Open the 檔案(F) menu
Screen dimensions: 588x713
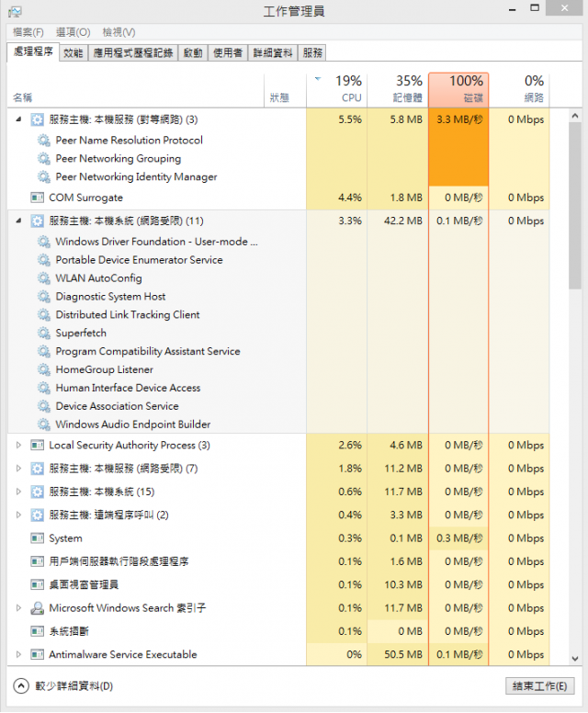(28, 32)
